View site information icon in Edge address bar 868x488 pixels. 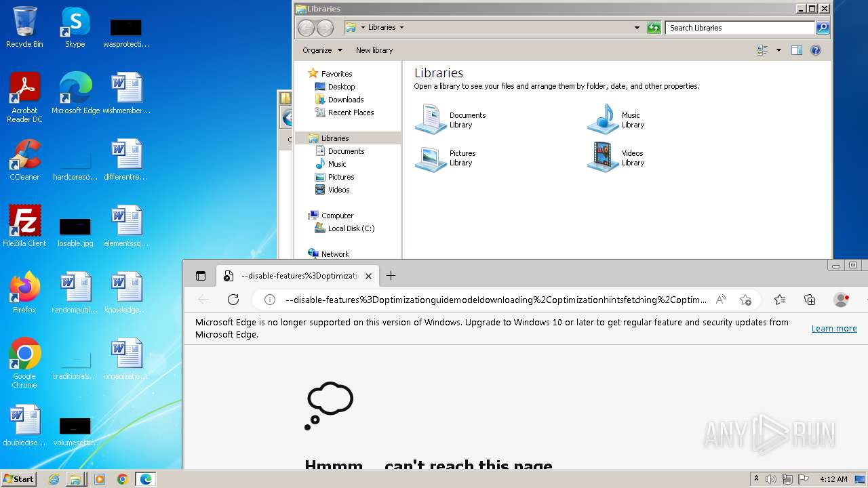pyautogui.click(x=270, y=300)
